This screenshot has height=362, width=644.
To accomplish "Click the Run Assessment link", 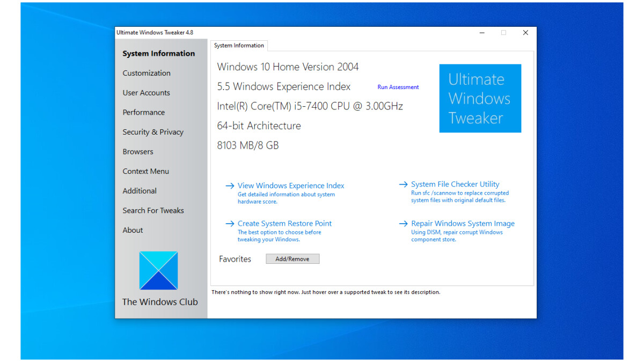I will [398, 87].
